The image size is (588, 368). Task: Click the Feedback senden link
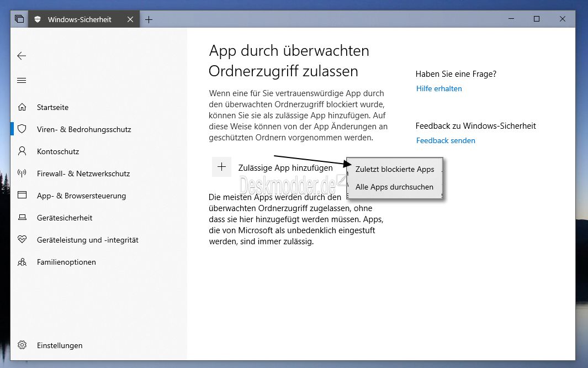click(446, 141)
